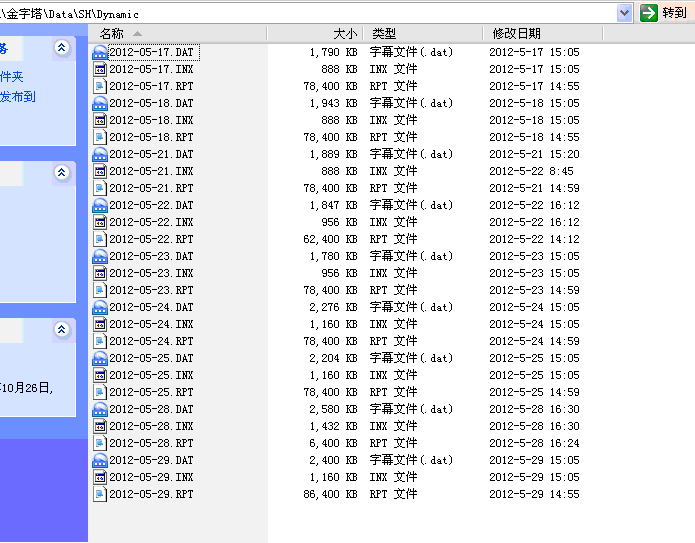Click the 2012-05-17.INX file icon

point(100,69)
